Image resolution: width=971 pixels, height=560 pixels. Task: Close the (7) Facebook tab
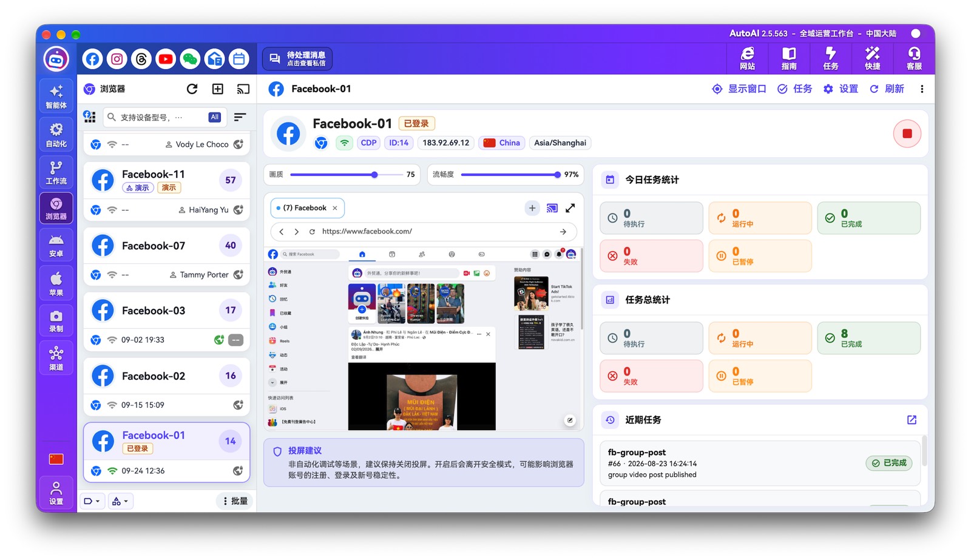point(335,208)
